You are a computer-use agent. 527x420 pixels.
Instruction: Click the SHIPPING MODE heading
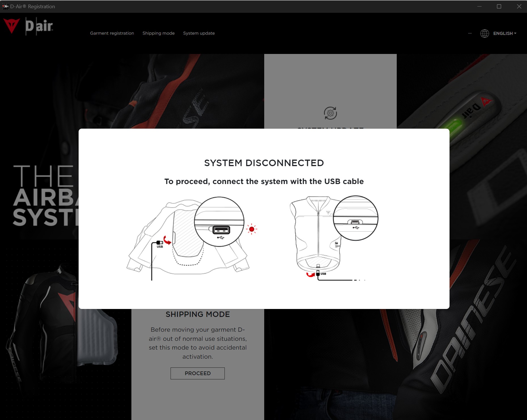pyautogui.click(x=198, y=314)
